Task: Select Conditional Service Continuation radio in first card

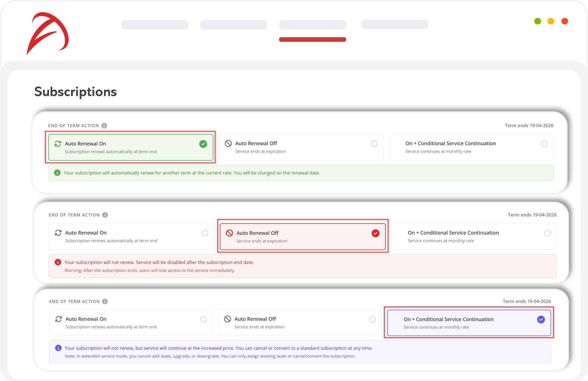Action: click(545, 144)
